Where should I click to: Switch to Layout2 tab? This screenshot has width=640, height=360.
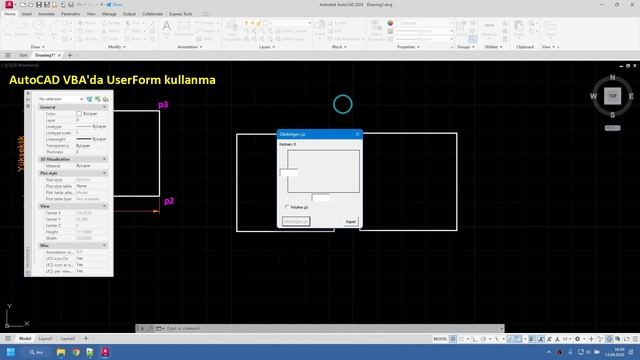click(x=68, y=338)
